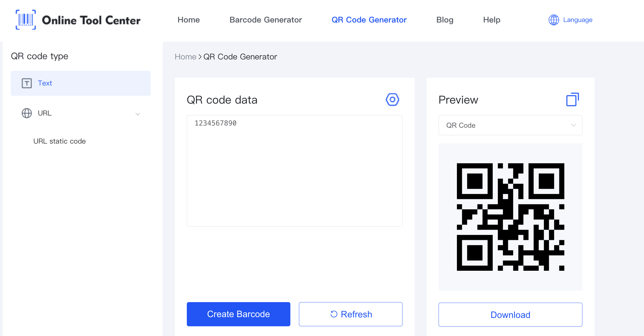
Task: Click the Text type icon in sidebar
Action: coord(26,83)
